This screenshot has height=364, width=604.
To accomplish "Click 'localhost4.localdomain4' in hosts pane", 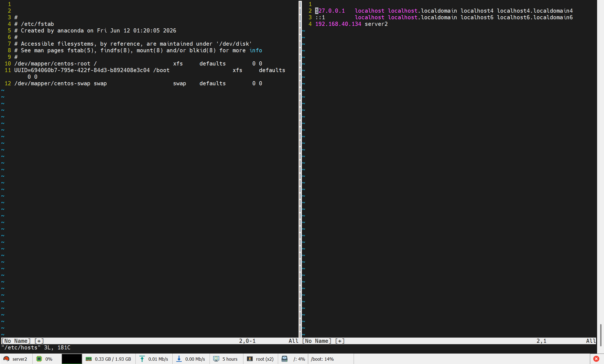I will 535,11.
